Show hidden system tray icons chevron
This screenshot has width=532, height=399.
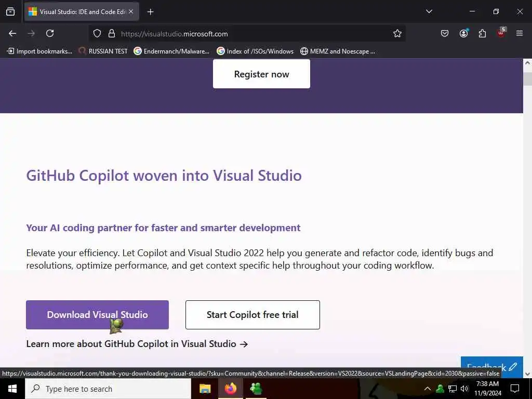pyautogui.click(x=428, y=389)
